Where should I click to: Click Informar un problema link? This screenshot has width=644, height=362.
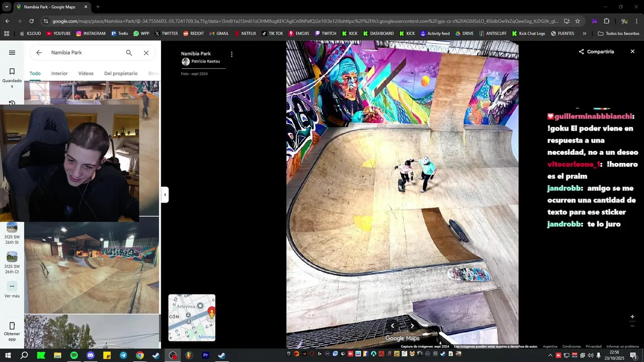(623, 346)
